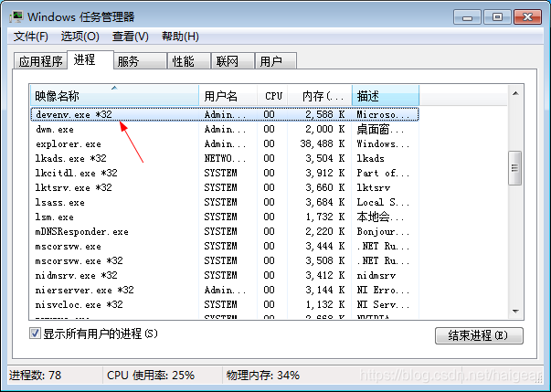The image size is (551, 392).
Task: Select the lsm.exe process row
Action: coord(225,217)
